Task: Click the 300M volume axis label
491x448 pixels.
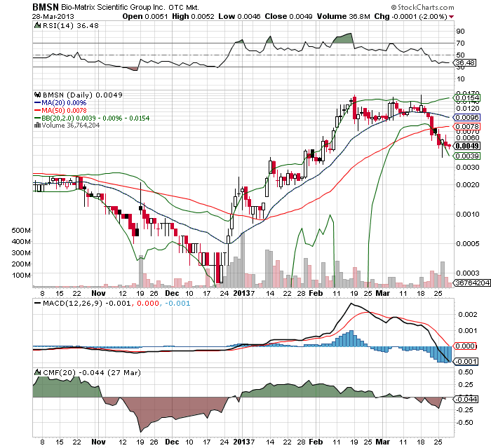Action: pyautogui.click(x=21, y=252)
